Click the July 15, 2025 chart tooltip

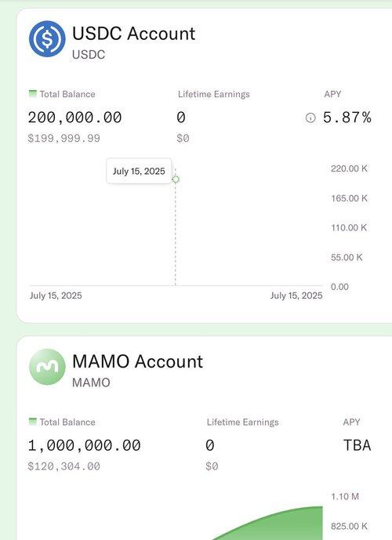point(139,171)
